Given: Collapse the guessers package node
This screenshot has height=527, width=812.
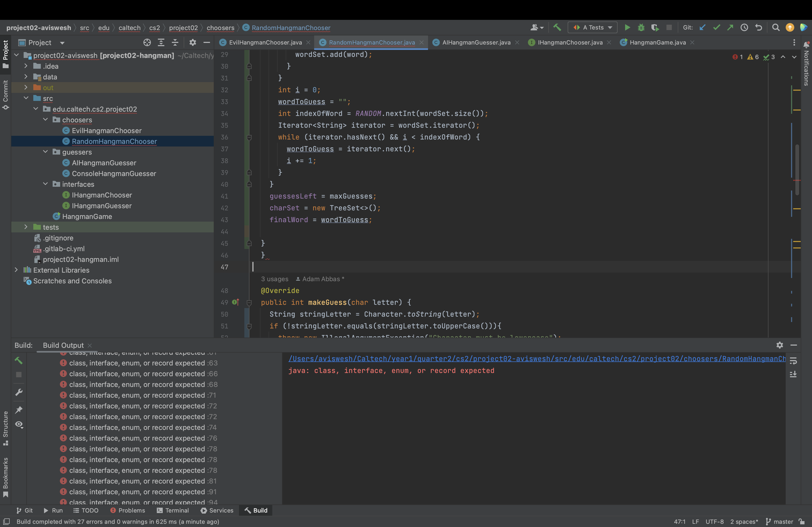Looking at the screenshot, I should [x=45, y=152].
